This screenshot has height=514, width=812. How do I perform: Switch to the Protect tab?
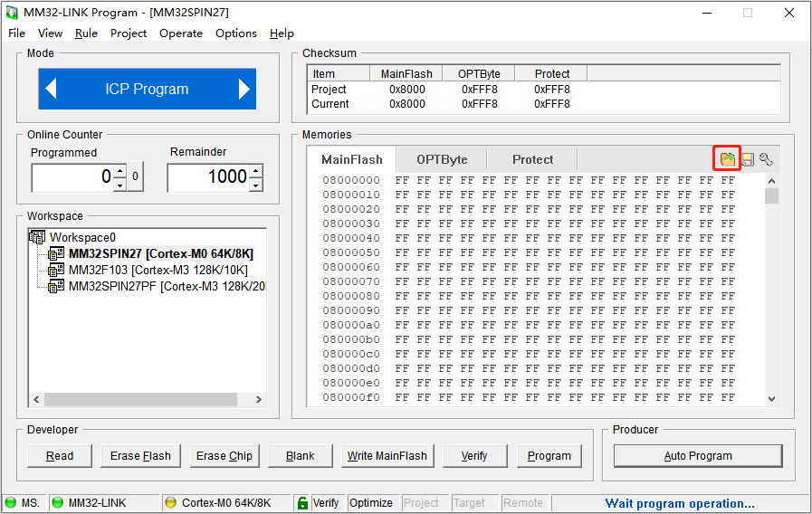click(x=532, y=159)
